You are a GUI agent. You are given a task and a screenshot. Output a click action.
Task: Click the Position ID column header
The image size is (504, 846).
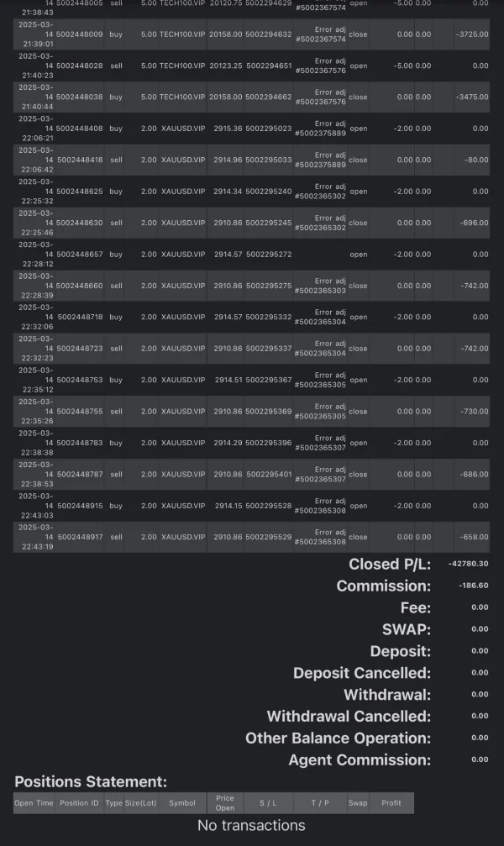coord(79,803)
